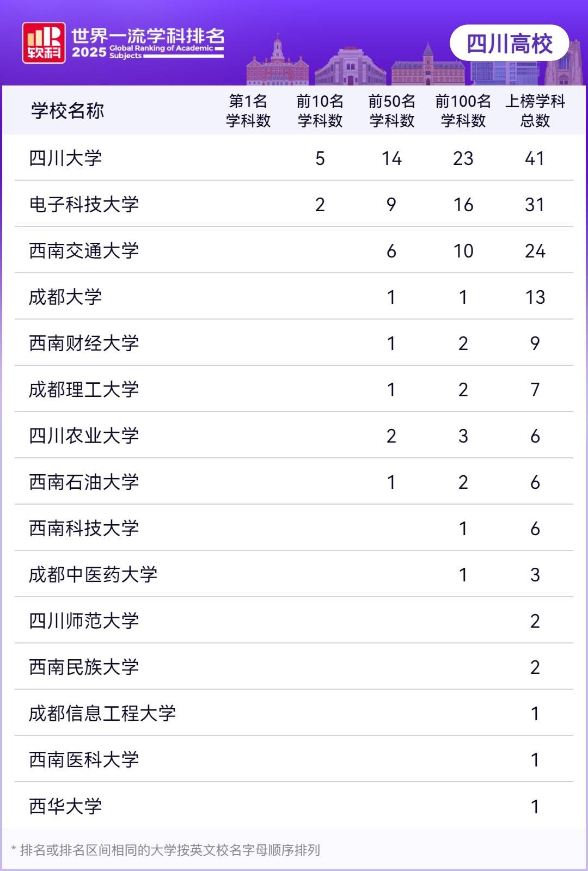
Task: Open the 成都大学 entry
Action: point(65,297)
